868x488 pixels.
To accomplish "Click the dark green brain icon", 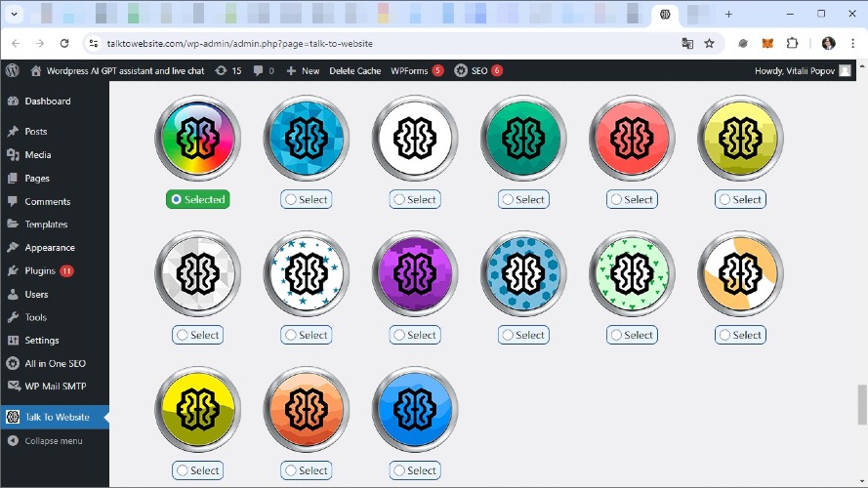I will (523, 139).
